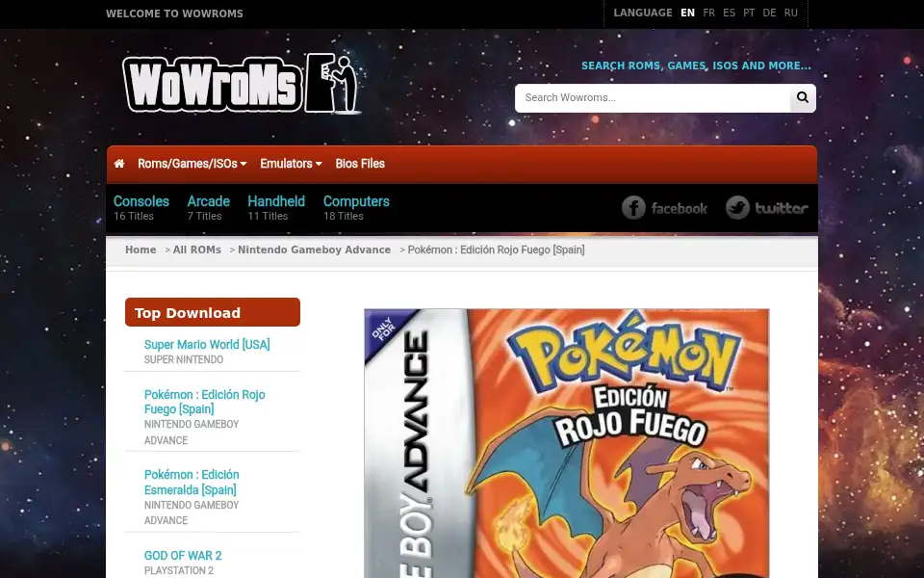Open the Facebook page link
This screenshot has height=578, width=924.
[x=665, y=208]
